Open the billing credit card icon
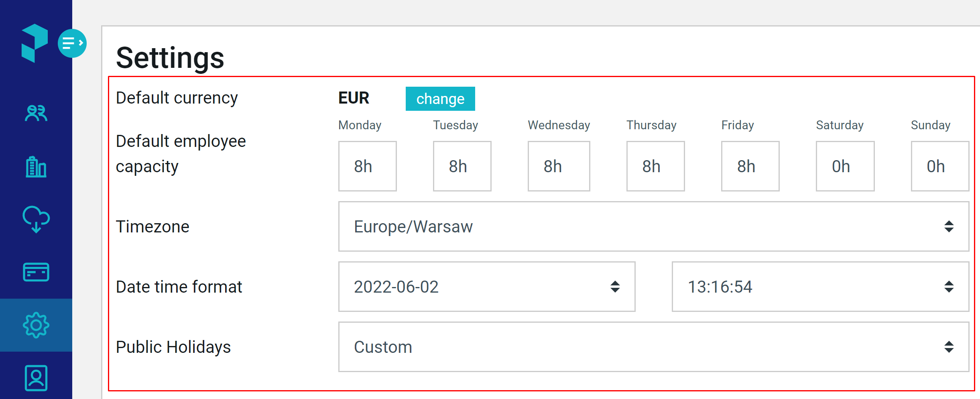This screenshot has height=399, width=980. [36, 272]
